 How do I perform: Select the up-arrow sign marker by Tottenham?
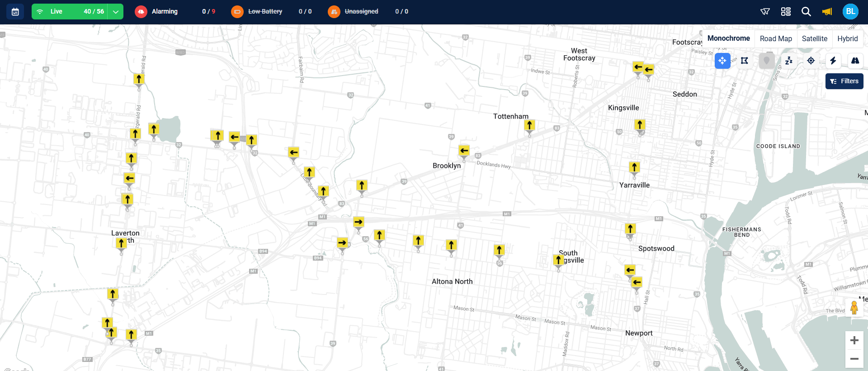pyautogui.click(x=529, y=125)
